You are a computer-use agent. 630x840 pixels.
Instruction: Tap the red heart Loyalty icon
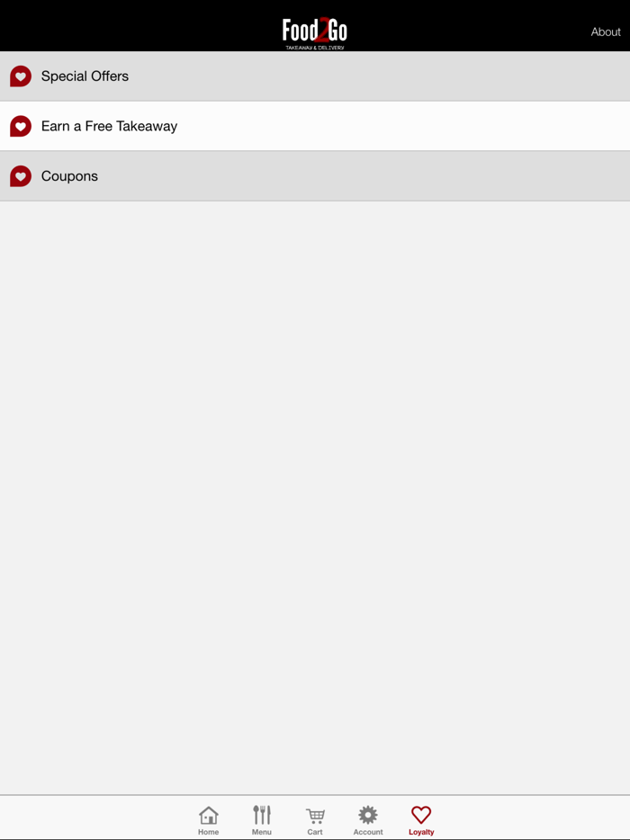(421, 815)
